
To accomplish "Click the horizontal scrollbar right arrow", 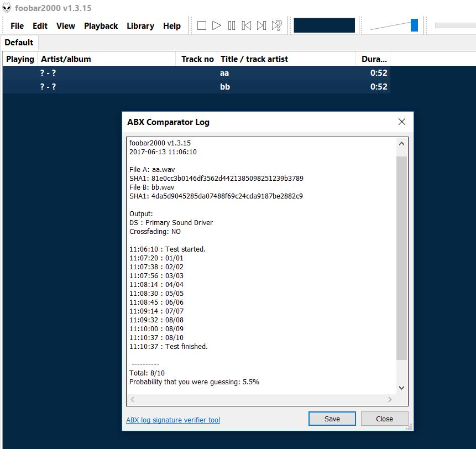I will 390,400.
